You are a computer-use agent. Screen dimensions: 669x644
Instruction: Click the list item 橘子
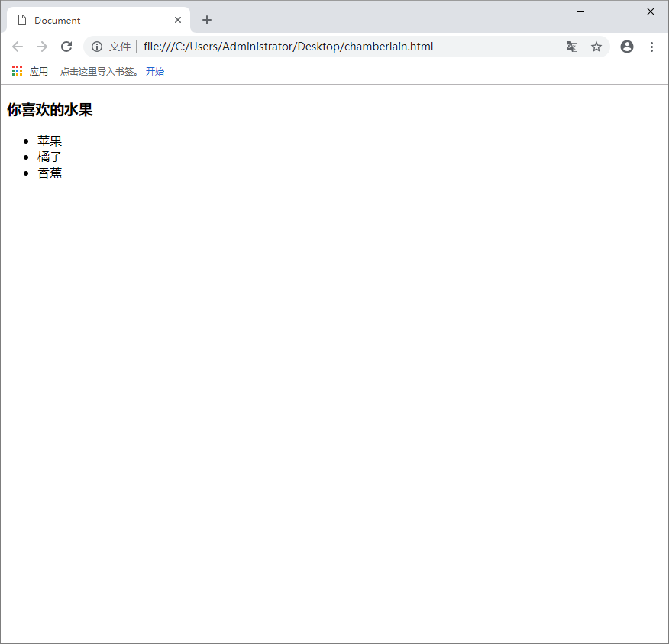pos(50,157)
